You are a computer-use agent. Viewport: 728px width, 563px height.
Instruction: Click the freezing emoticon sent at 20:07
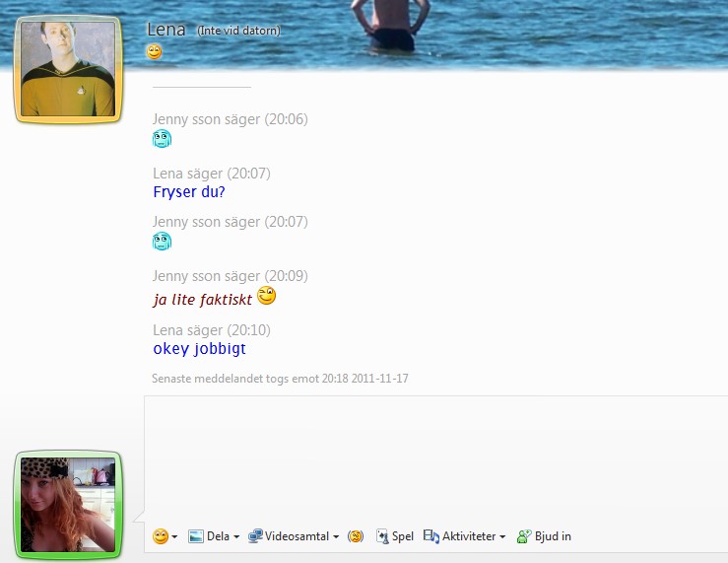point(162,242)
